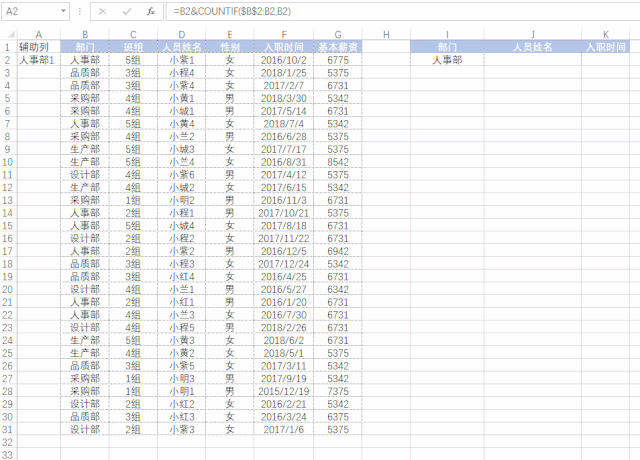Click date cell 2016/10/2
The image size is (640, 460).
pyautogui.click(x=284, y=60)
